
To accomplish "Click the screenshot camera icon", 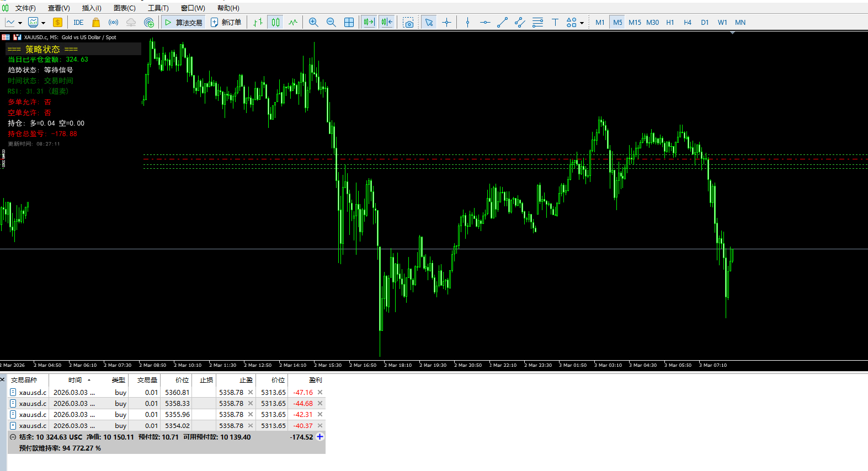I will coord(408,22).
